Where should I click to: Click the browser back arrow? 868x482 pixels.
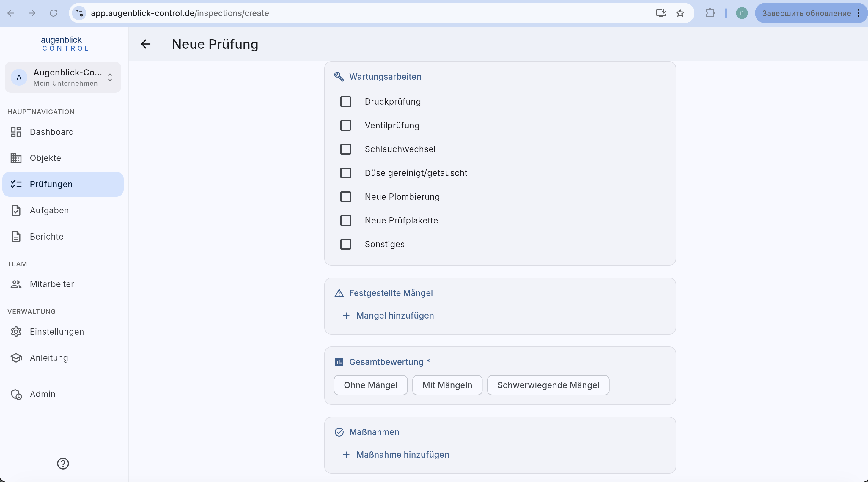click(11, 13)
